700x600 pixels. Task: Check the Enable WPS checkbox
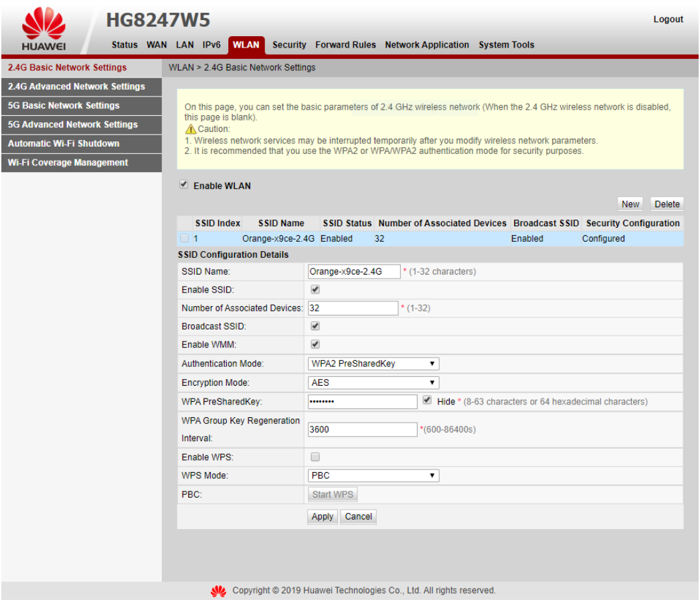point(315,457)
